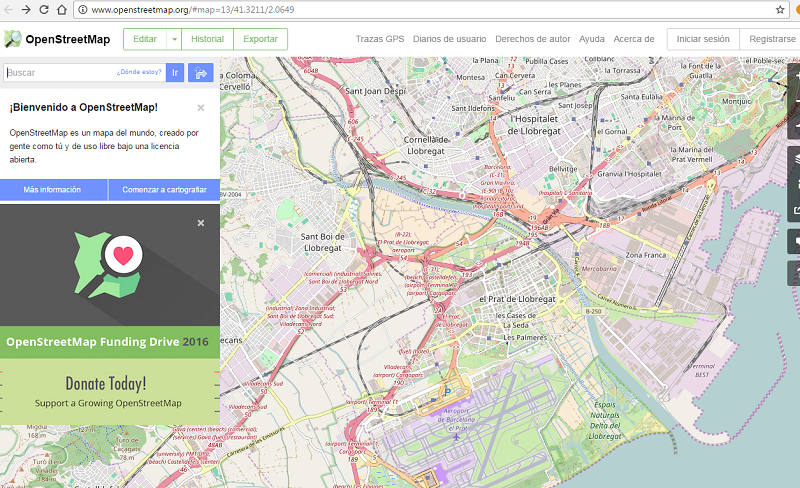The image size is (800, 488).
Task: Go to the browser home page
Action: tap(62, 9)
